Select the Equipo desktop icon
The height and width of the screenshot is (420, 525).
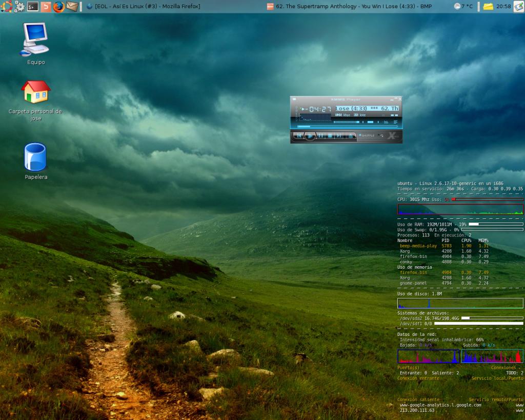pos(36,44)
